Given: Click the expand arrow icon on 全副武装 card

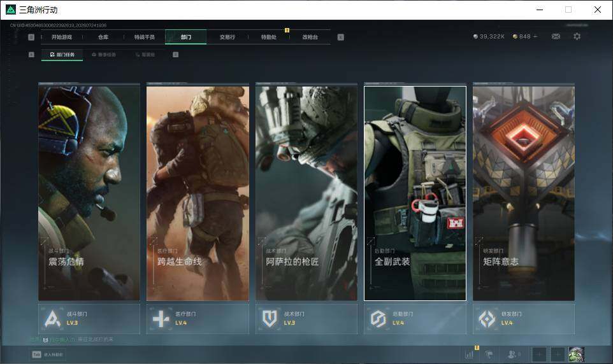Looking at the screenshot, I should 371,241.
